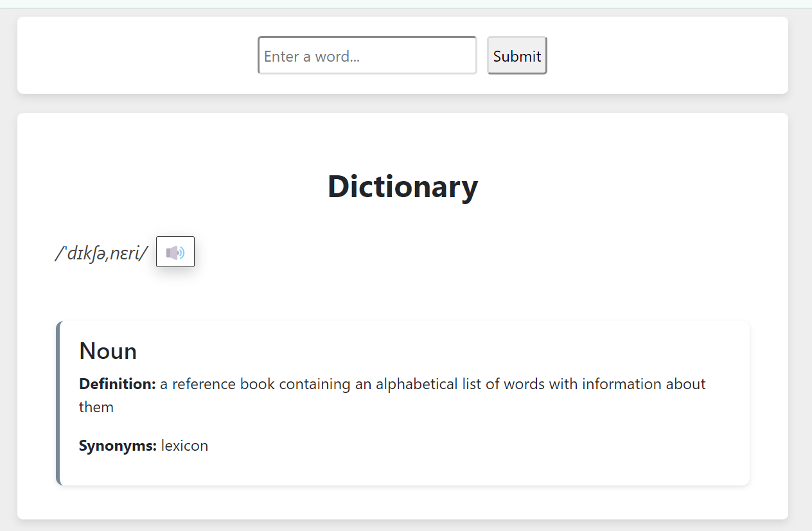Screen dimensions: 812x531
Task: Click the Noun card's gray left border
Action: [x=58, y=403]
